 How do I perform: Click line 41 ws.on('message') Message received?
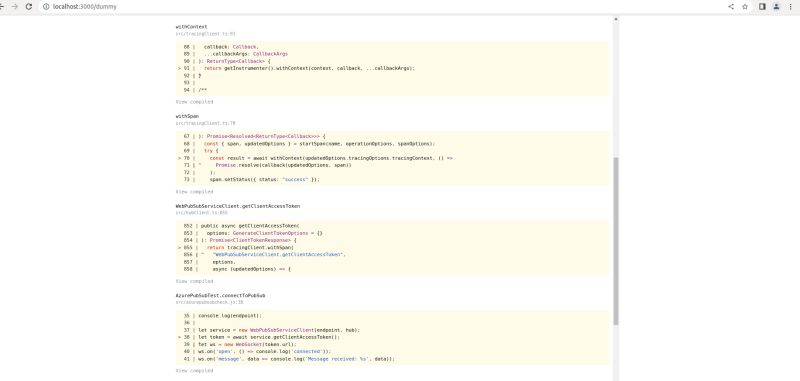296,359
